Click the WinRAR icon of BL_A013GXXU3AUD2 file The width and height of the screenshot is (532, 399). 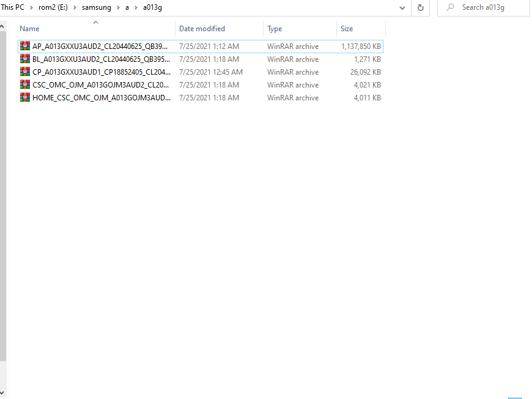(x=25, y=59)
